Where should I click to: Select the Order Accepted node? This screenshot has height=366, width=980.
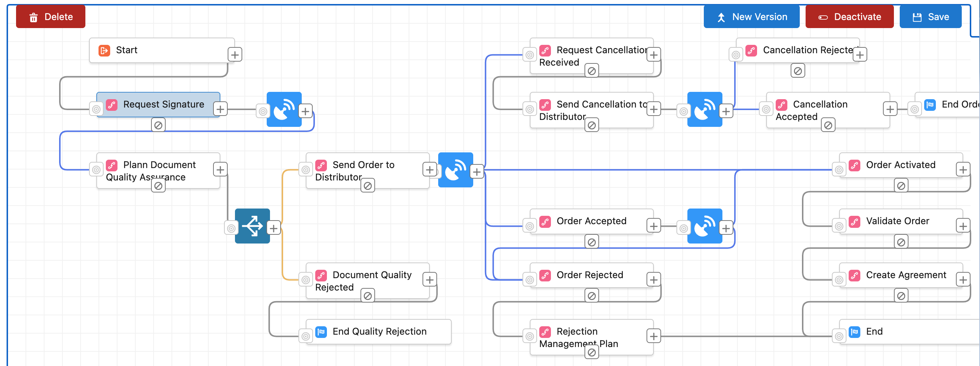(x=591, y=221)
